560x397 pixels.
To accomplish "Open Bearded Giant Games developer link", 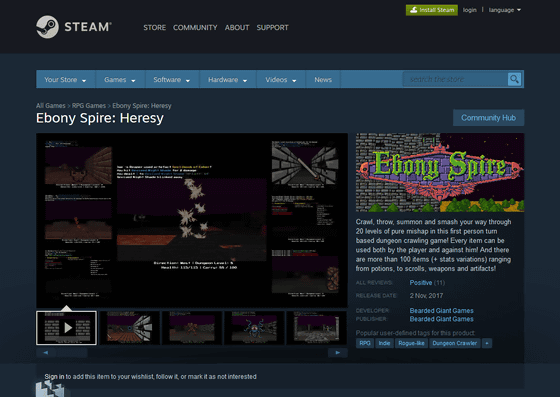I will tap(441, 311).
